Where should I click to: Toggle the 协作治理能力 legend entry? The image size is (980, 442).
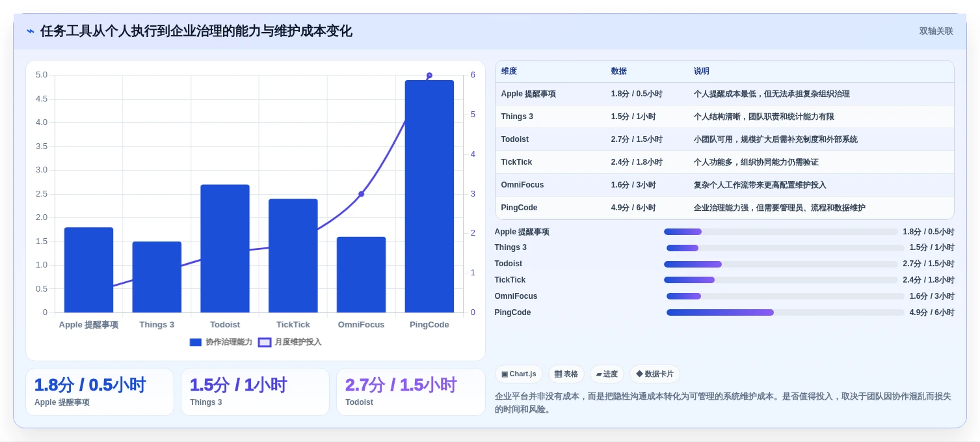coord(220,342)
